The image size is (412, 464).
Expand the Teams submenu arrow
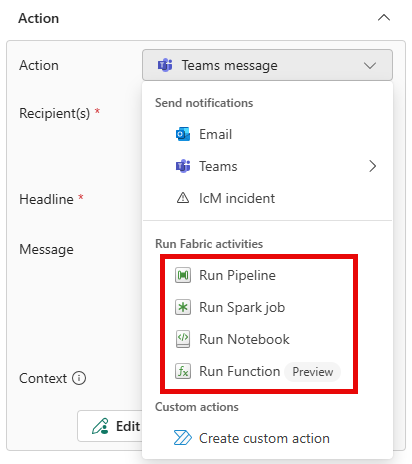click(x=372, y=166)
